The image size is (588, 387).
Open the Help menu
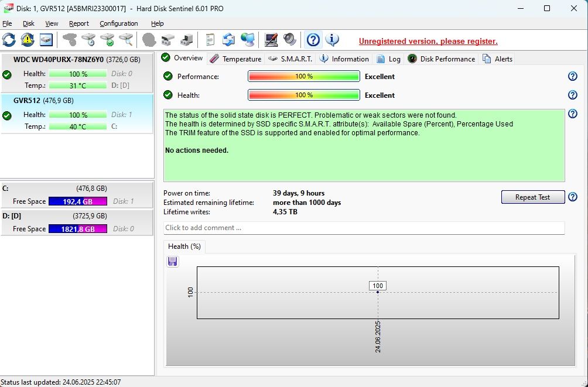[158, 23]
